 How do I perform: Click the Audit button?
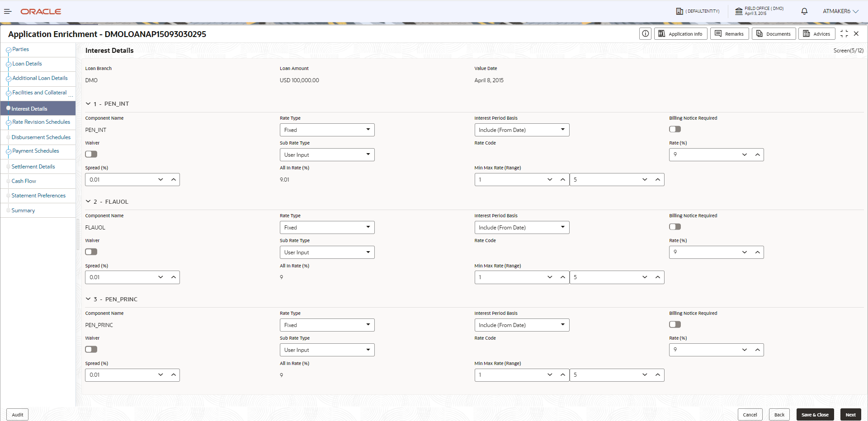[x=18, y=415]
